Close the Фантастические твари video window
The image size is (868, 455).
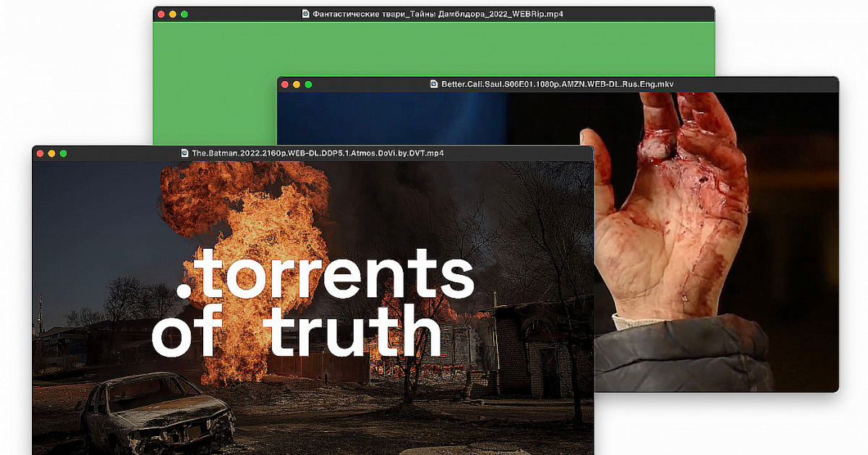pos(161,14)
